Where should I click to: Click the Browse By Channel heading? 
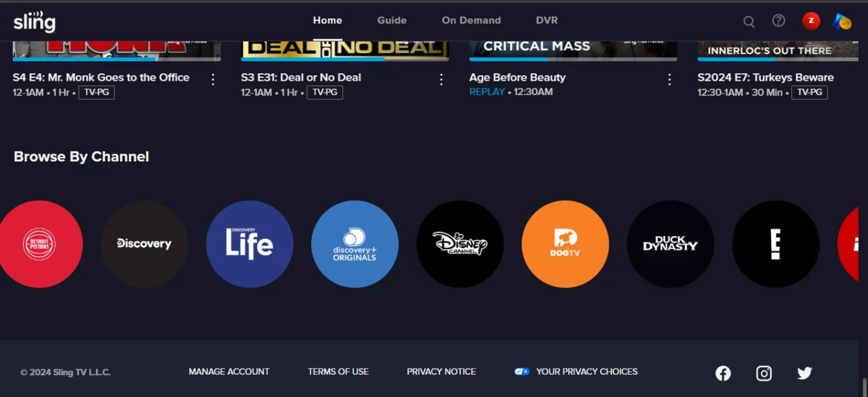coord(81,157)
